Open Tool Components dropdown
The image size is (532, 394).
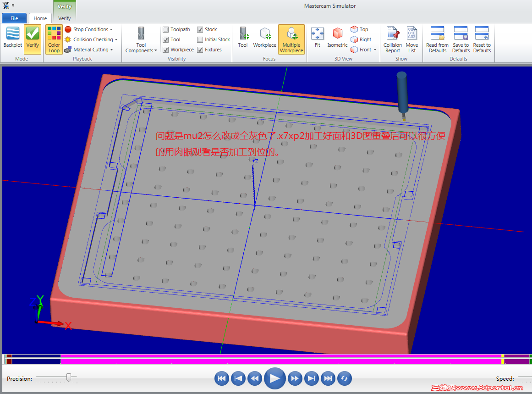pos(141,39)
